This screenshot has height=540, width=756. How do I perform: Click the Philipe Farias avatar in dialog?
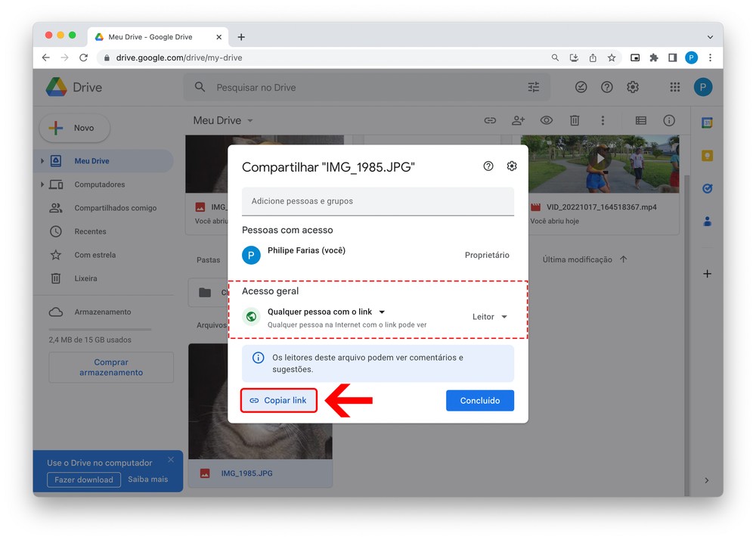point(251,255)
